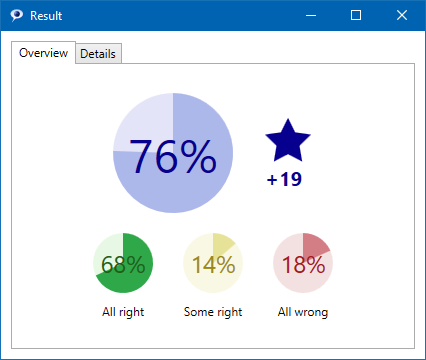Minimize the Result window
This screenshot has width=426, height=360.
(311, 15)
